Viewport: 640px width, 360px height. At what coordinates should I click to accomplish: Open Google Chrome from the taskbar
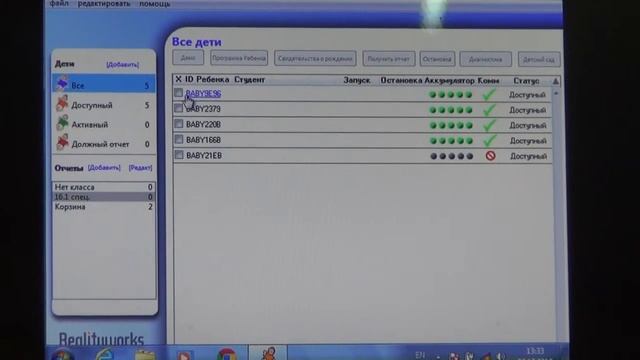tap(227, 354)
